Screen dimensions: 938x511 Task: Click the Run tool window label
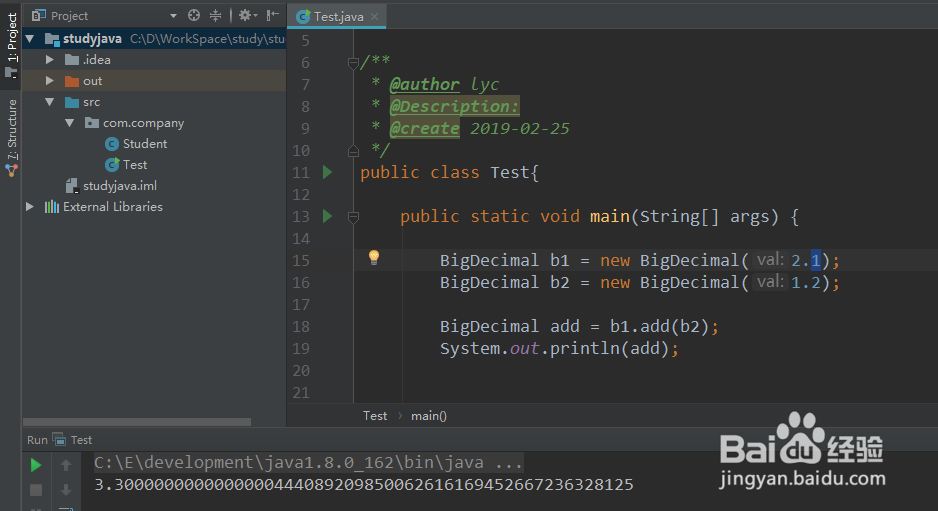pos(37,440)
